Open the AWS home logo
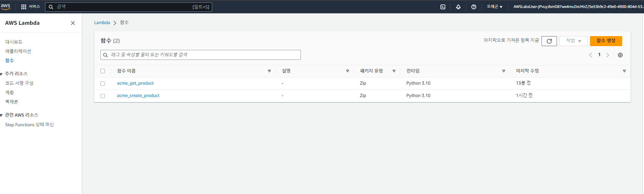Viewport: 644px width, 194px height. click(6, 7)
